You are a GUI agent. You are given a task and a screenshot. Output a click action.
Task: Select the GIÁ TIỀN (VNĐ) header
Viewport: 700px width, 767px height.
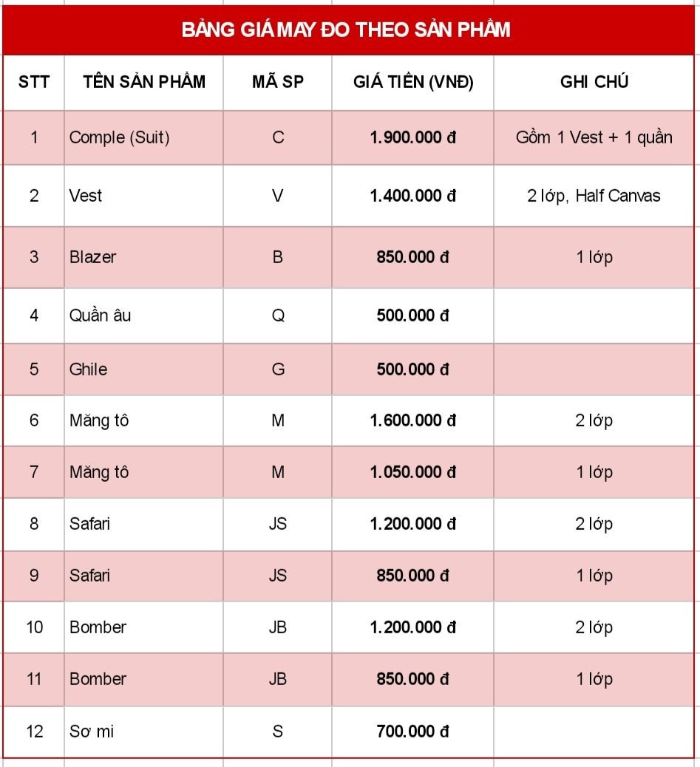point(413,82)
